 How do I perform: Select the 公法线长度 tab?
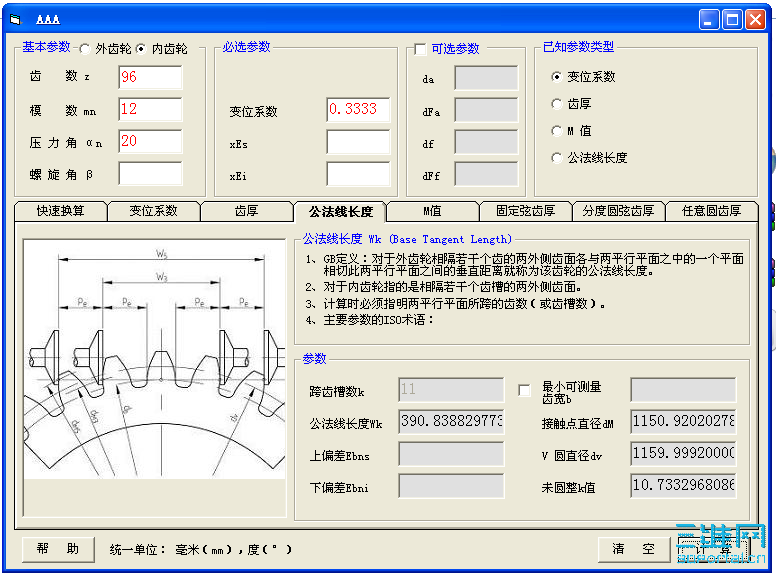pyautogui.click(x=340, y=212)
